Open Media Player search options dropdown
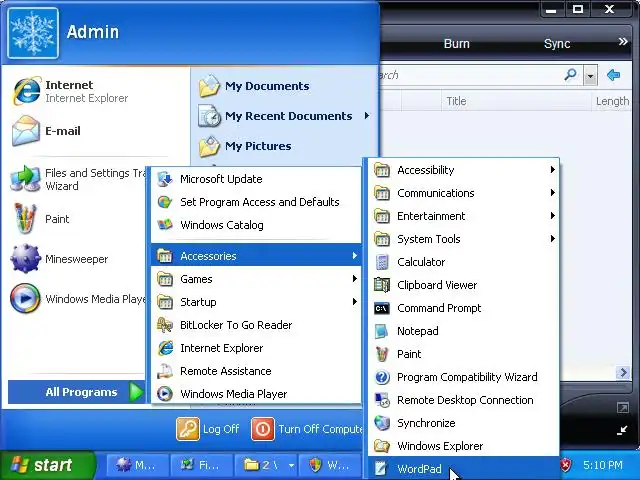This screenshot has width=640, height=480. (x=590, y=76)
